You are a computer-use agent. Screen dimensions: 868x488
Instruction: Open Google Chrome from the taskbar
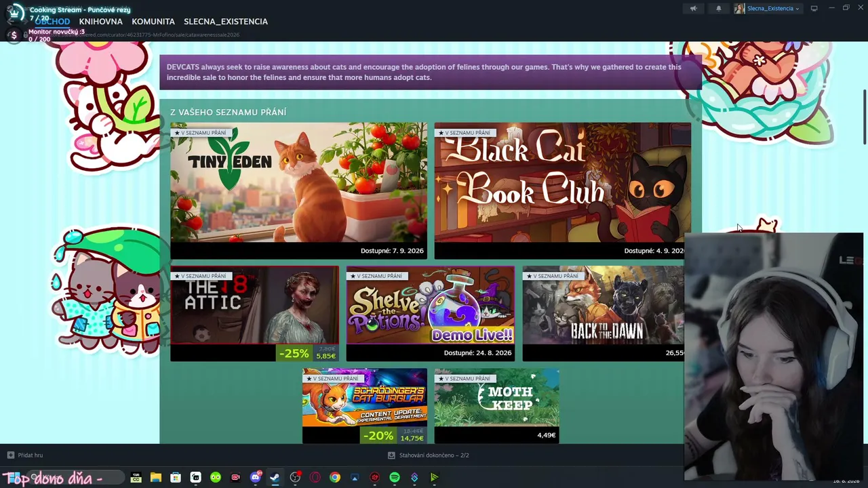tap(335, 477)
